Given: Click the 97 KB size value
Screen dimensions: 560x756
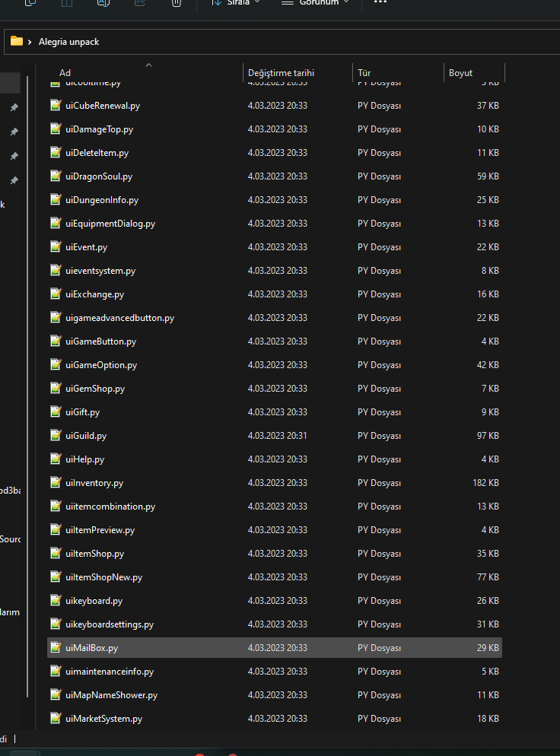Looking at the screenshot, I should [488, 435].
